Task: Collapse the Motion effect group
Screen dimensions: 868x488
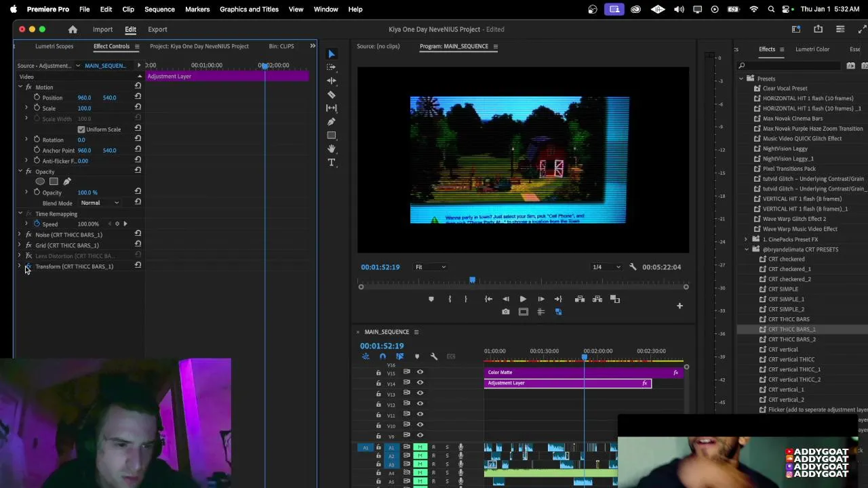Action: pos(20,87)
